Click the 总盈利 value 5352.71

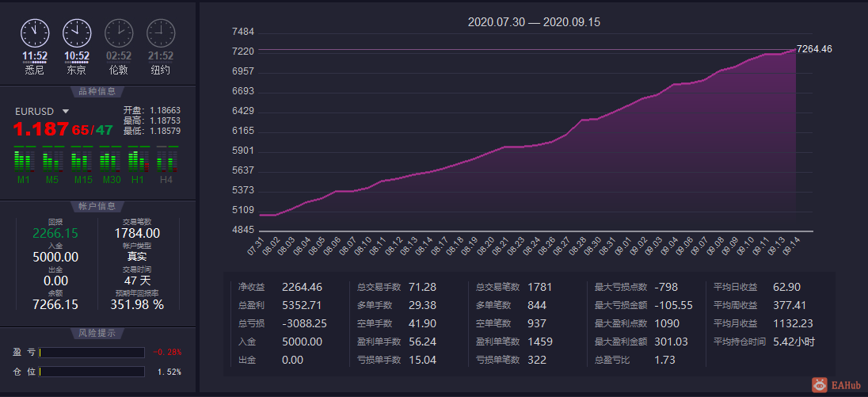(x=302, y=305)
